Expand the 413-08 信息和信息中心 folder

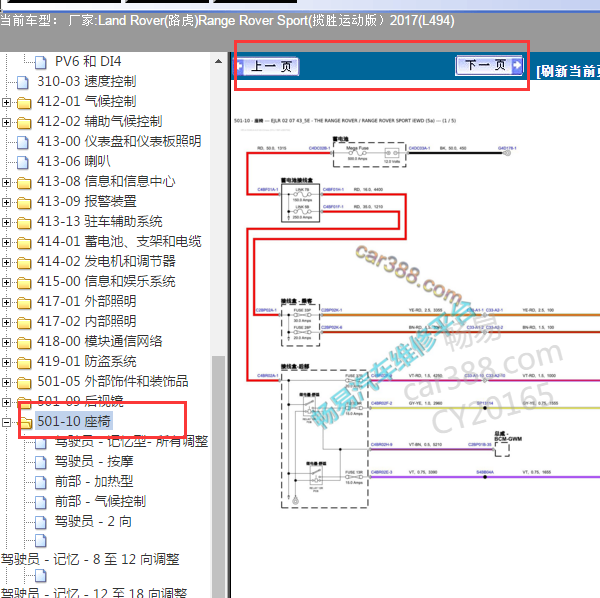(x=6, y=182)
